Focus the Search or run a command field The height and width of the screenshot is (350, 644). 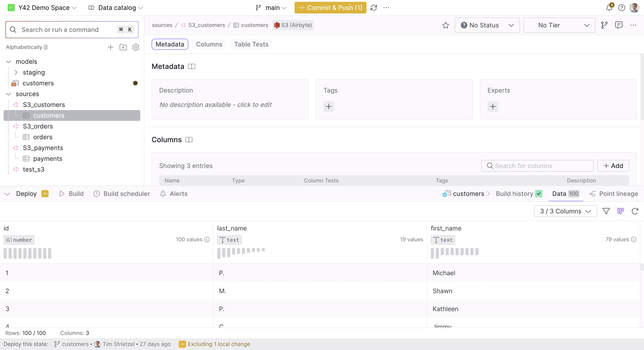72,30
